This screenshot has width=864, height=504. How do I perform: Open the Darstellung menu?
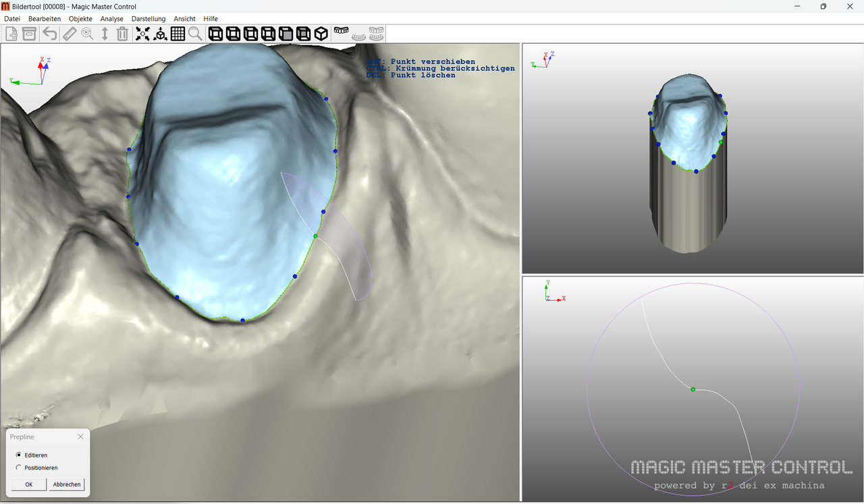click(x=148, y=19)
